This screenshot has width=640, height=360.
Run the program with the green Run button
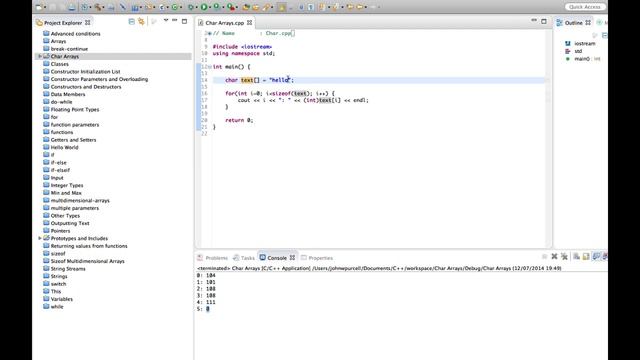204,7
